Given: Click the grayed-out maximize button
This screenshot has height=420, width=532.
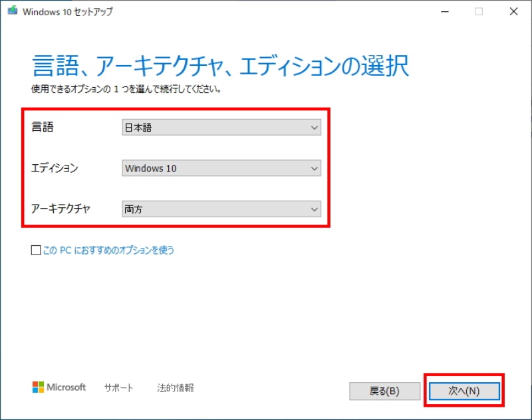Looking at the screenshot, I should (479, 11).
